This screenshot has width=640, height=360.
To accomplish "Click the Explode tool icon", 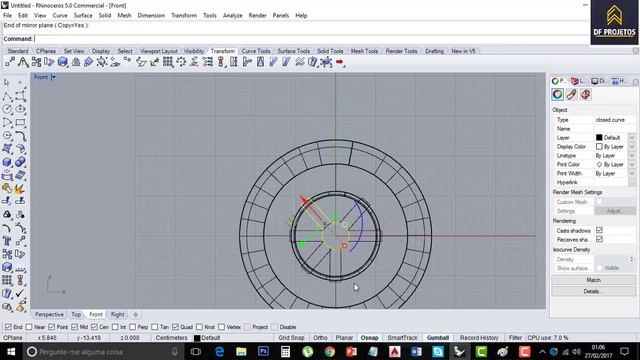I will [x=20, y=189].
